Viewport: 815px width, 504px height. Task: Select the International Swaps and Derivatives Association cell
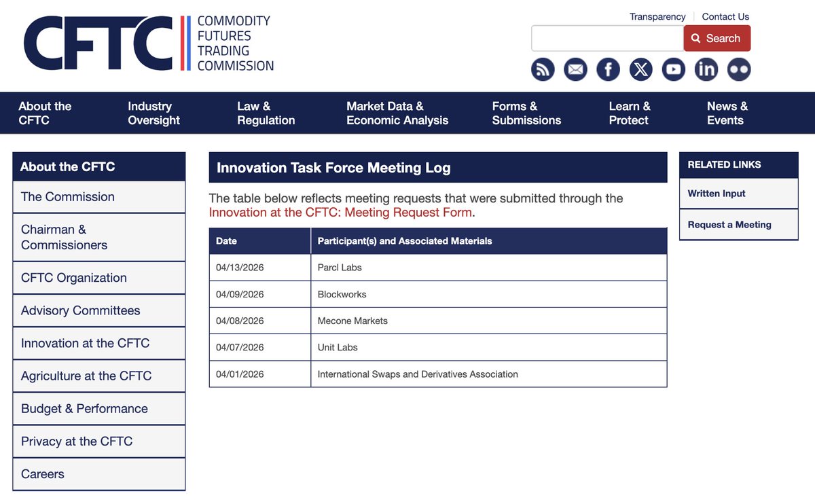click(489, 374)
